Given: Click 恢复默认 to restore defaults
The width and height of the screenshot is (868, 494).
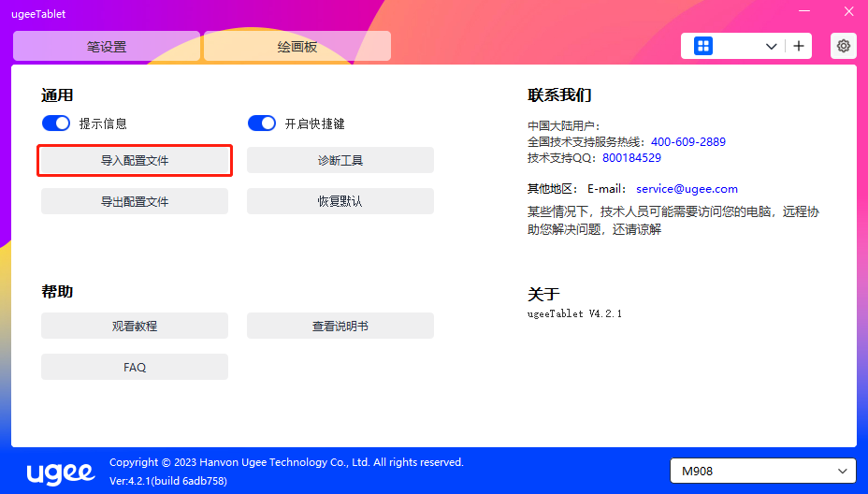Looking at the screenshot, I should point(340,201).
